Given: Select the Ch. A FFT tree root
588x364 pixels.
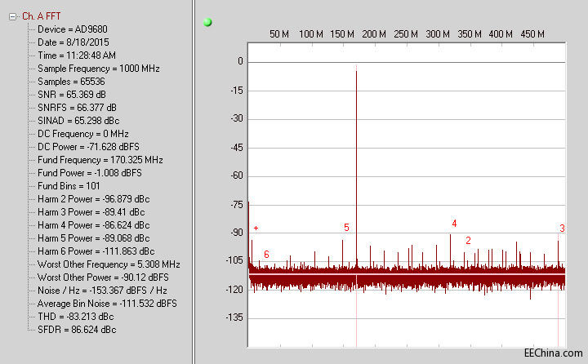Looking at the screenshot, I should 42,16.
